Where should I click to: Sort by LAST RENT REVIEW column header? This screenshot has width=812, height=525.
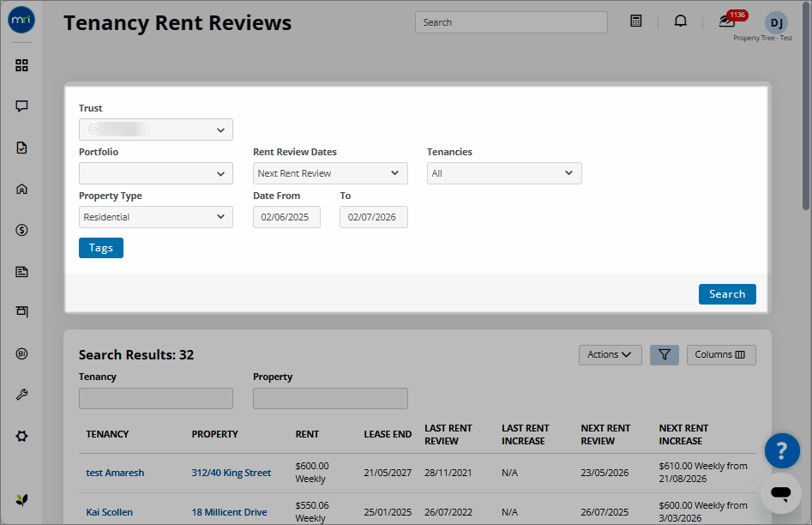pos(448,434)
